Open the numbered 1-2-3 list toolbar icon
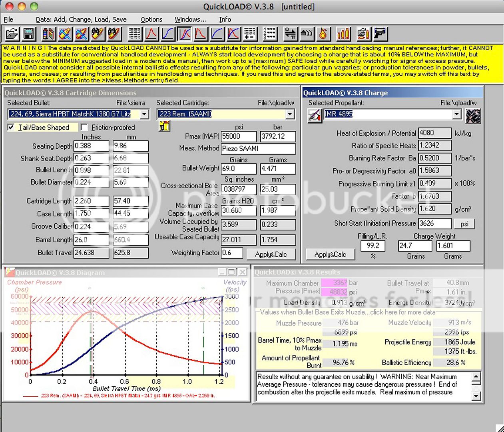 (270, 34)
